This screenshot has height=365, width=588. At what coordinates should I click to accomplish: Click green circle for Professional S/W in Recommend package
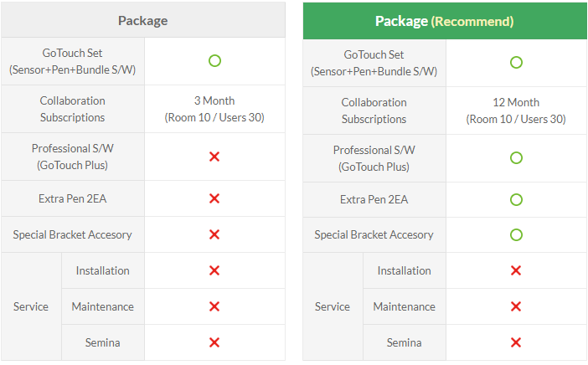(x=516, y=157)
